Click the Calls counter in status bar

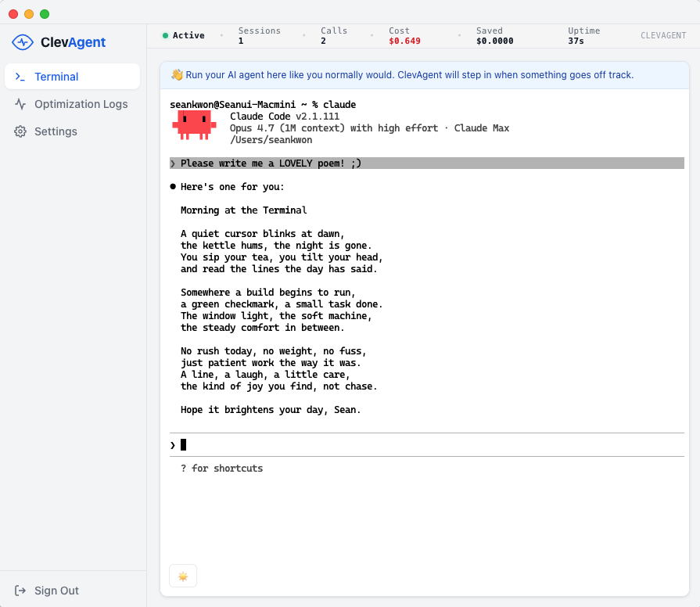pyautogui.click(x=334, y=36)
